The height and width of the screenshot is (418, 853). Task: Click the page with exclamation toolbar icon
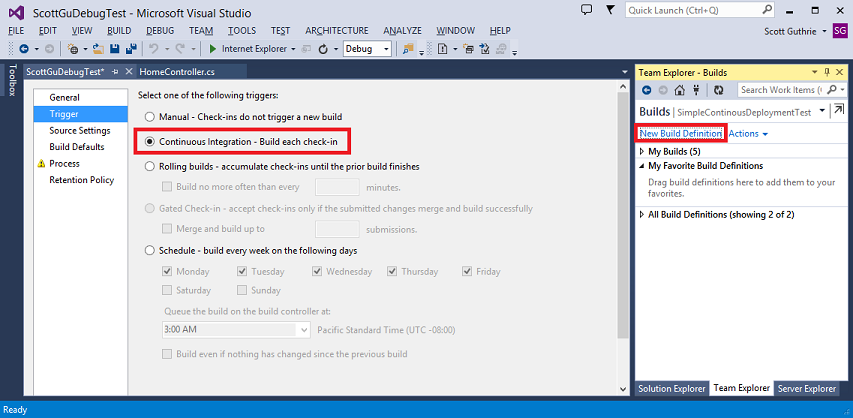[442, 49]
